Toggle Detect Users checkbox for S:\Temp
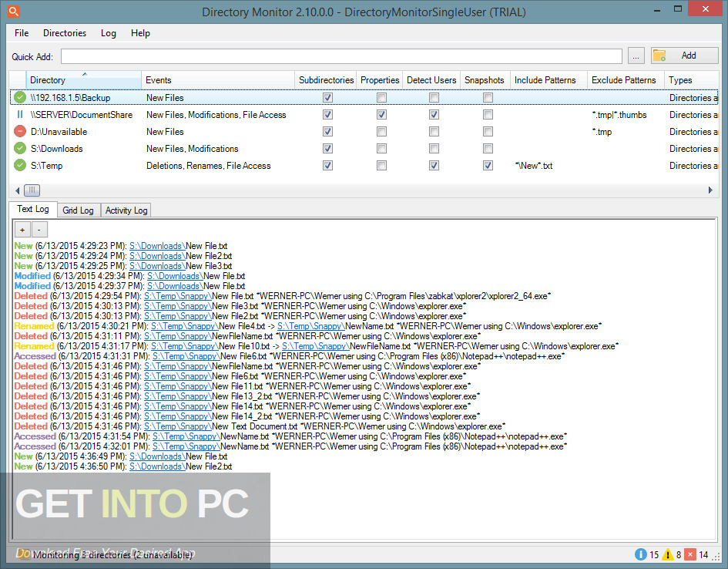 [x=434, y=165]
